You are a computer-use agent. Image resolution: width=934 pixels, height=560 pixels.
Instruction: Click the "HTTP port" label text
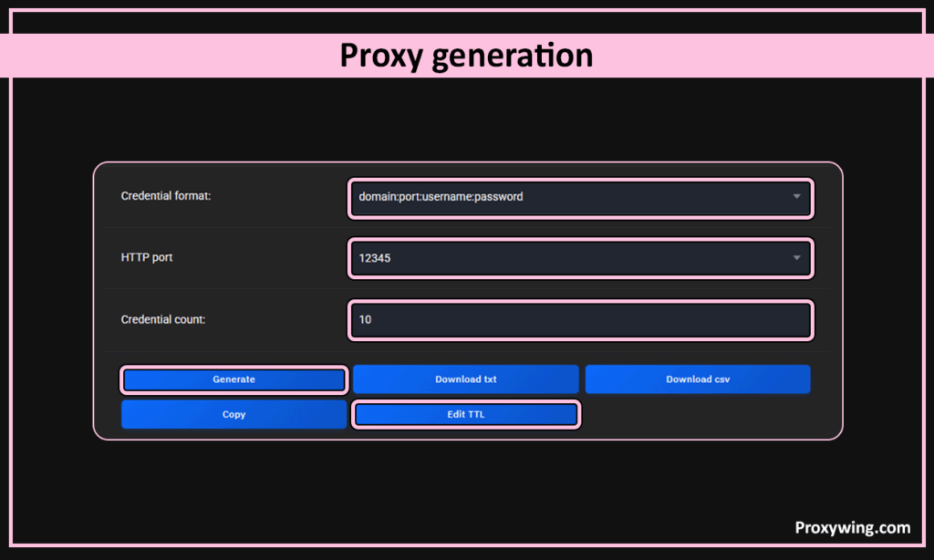pos(147,257)
